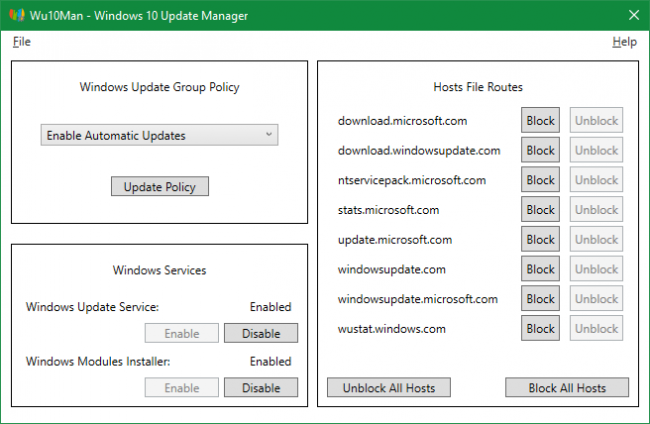This screenshot has height=424, width=650.
Task: Unblock download.microsoft.com host
Action: (x=596, y=121)
